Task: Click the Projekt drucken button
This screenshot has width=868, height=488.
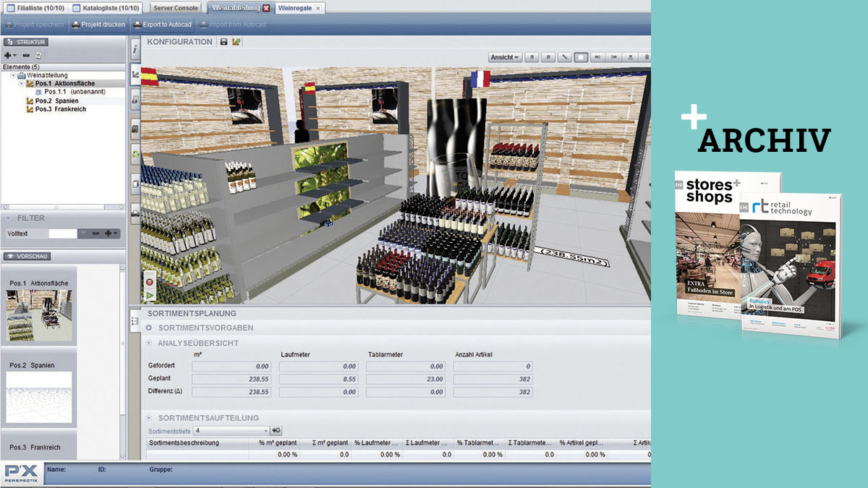Action: click(98, 25)
